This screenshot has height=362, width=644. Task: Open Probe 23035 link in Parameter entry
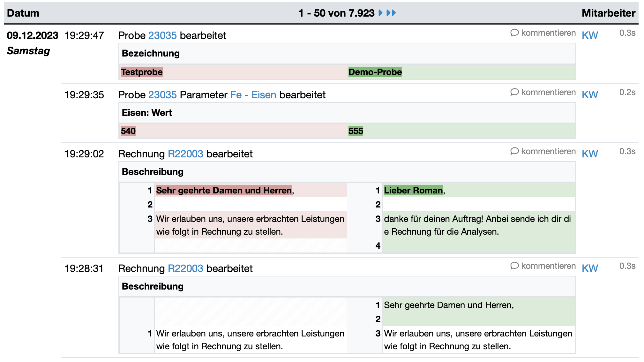click(x=162, y=95)
